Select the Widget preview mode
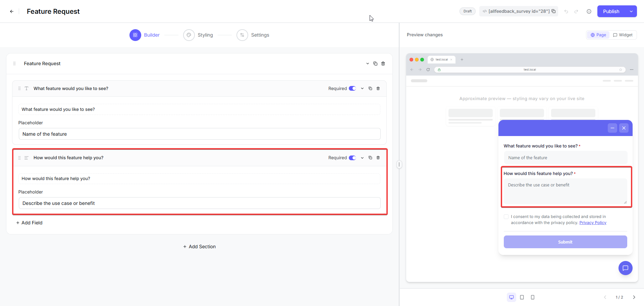 pos(623,35)
